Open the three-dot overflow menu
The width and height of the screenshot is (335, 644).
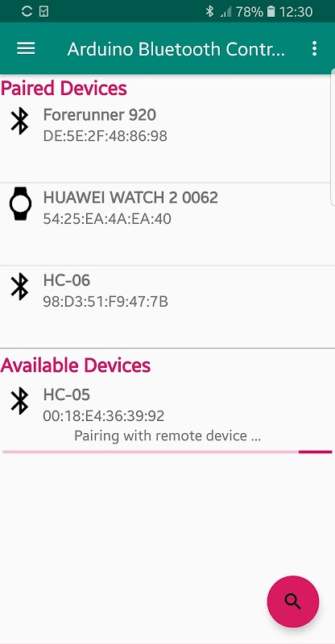pos(314,48)
